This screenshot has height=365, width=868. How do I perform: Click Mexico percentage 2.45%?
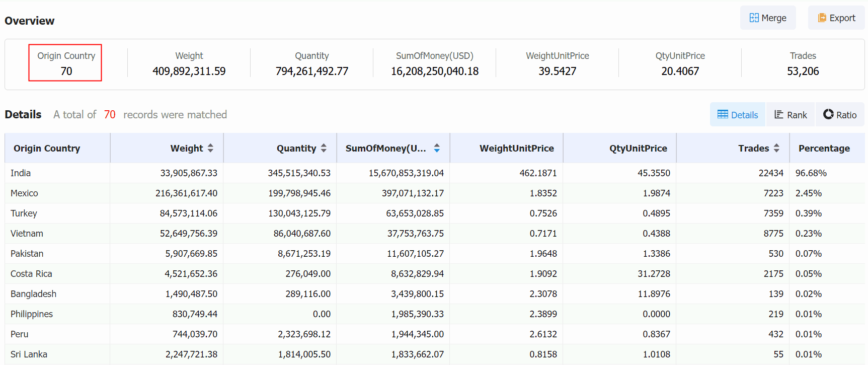pos(809,193)
